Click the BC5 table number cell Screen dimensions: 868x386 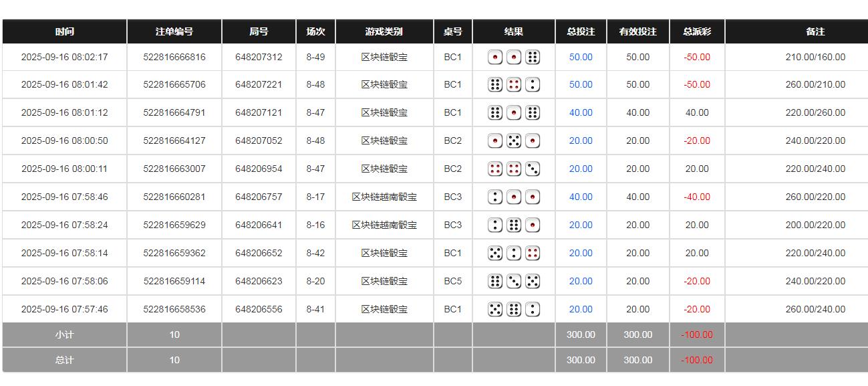point(454,281)
